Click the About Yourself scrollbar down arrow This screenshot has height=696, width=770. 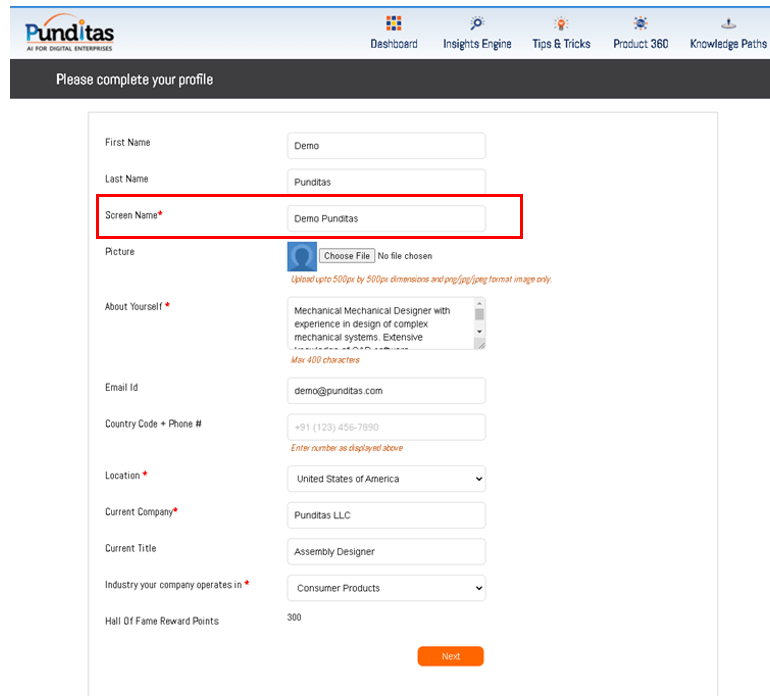[x=479, y=331]
